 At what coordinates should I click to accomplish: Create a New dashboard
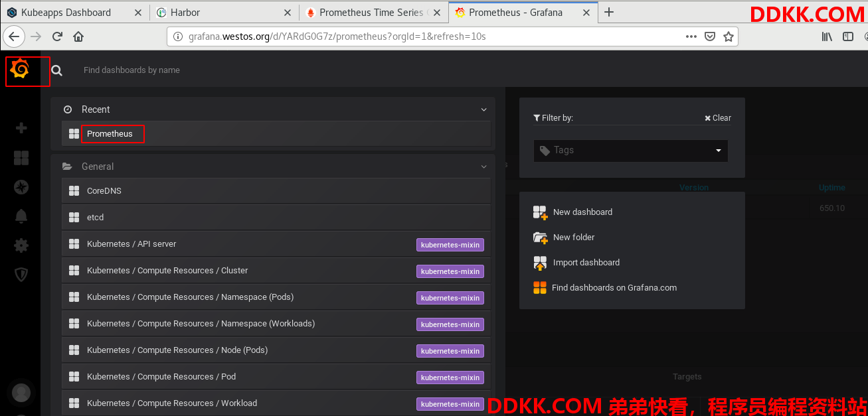572,212
